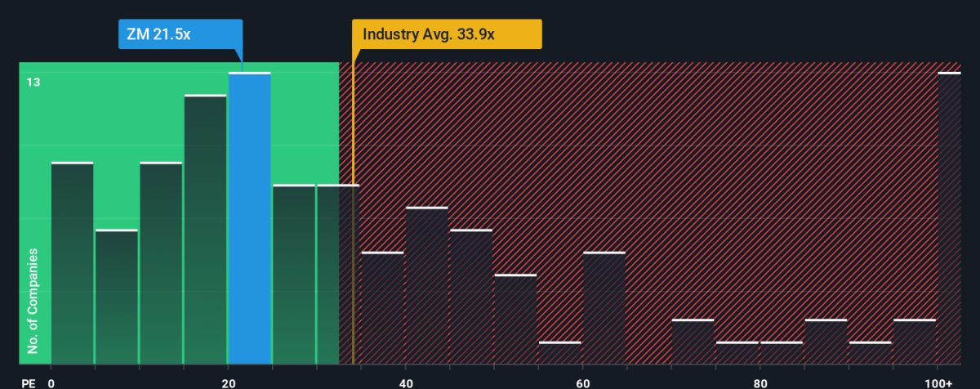Click the Industry Avg. 33.9x label
The image size is (980, 389).
click(x=446, y=35)
